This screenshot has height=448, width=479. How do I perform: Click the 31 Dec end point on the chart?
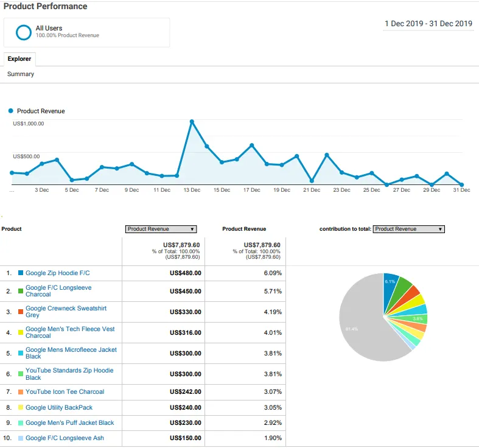point(461,184)
